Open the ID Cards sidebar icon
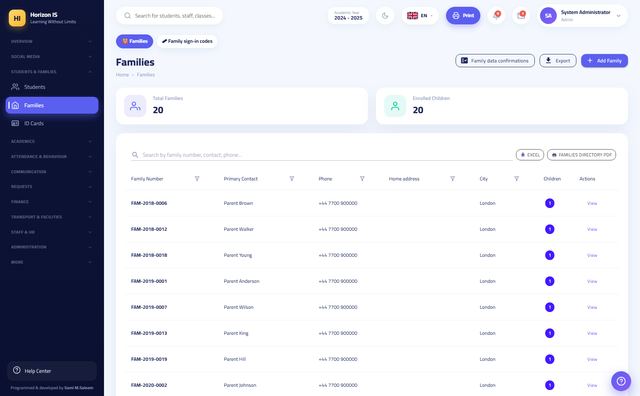The width and height of the screenshot is (640, 396). [15, 123]
